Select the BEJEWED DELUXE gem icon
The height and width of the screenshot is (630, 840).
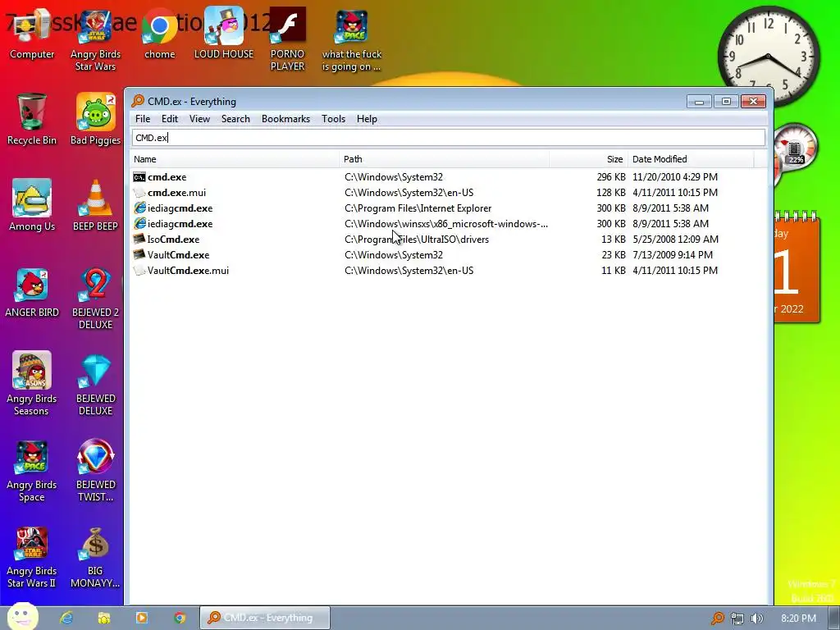pyautogui.click(x=95, y=384)
